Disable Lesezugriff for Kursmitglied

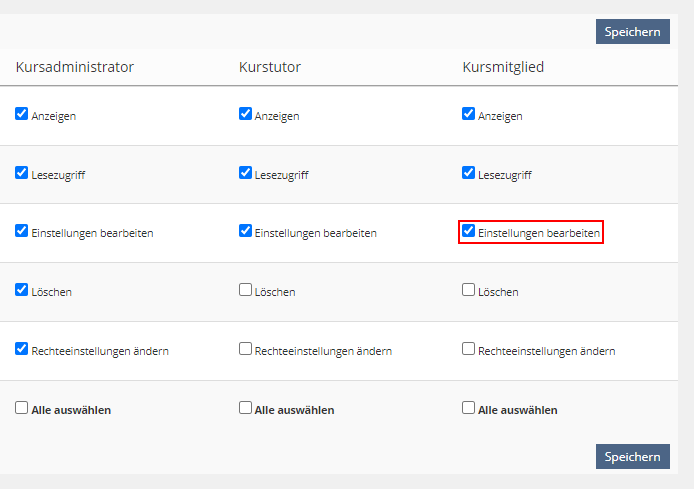tap(468, 173)
